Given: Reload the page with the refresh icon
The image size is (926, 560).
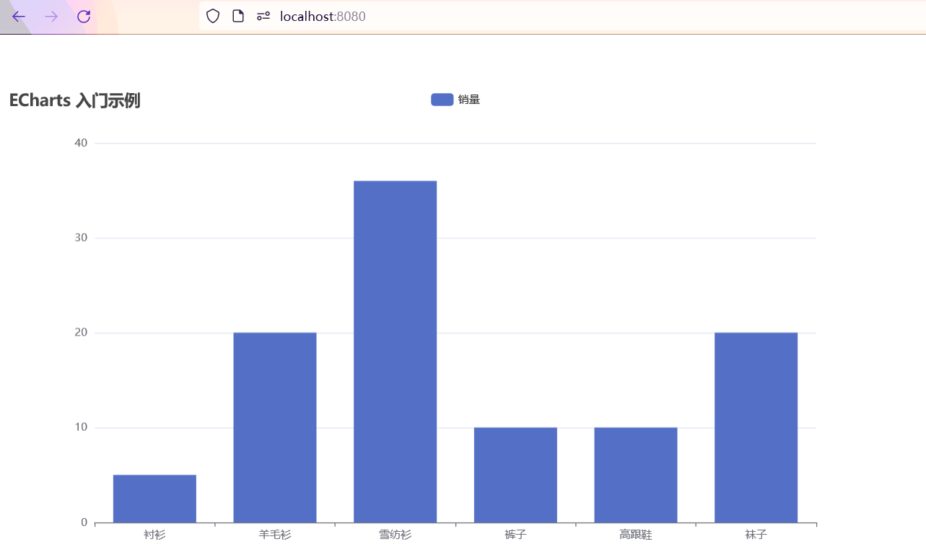Looking at the screenshot, I should coord(84,17).
